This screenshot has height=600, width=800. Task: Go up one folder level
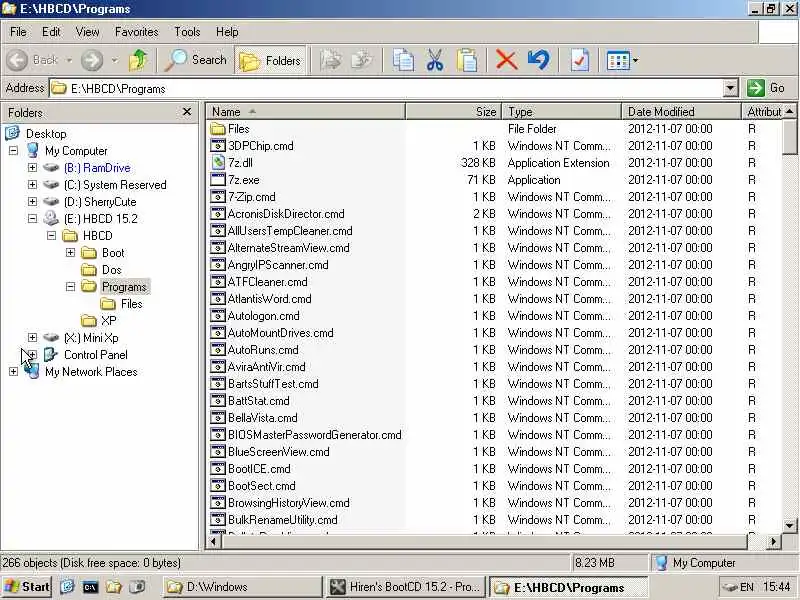(x=138, y=60)
